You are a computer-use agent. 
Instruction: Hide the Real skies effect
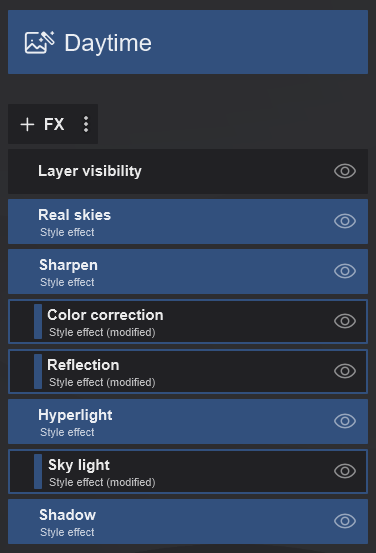345,221
